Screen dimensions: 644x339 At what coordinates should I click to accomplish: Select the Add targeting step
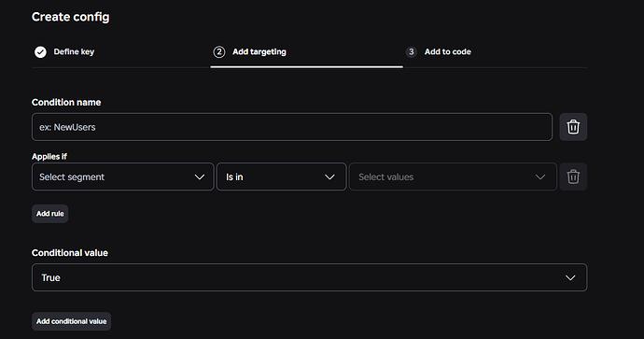point(259,51)
